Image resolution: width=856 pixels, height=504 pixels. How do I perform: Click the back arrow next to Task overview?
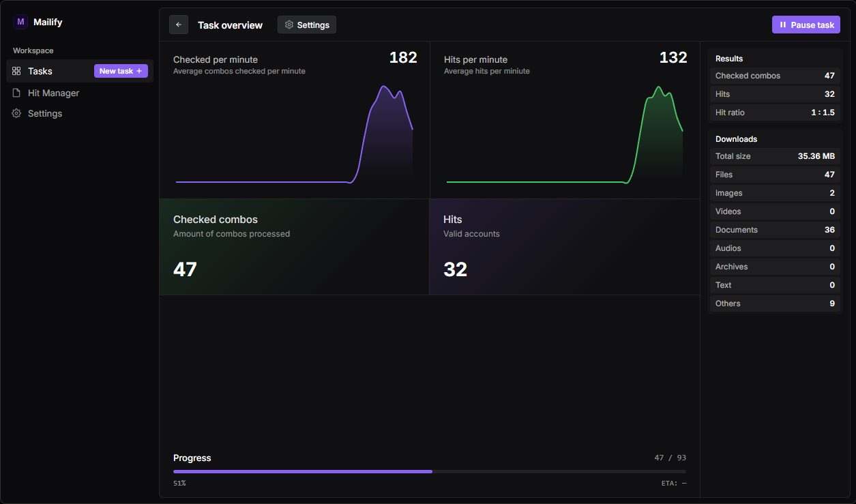point(178,25)
